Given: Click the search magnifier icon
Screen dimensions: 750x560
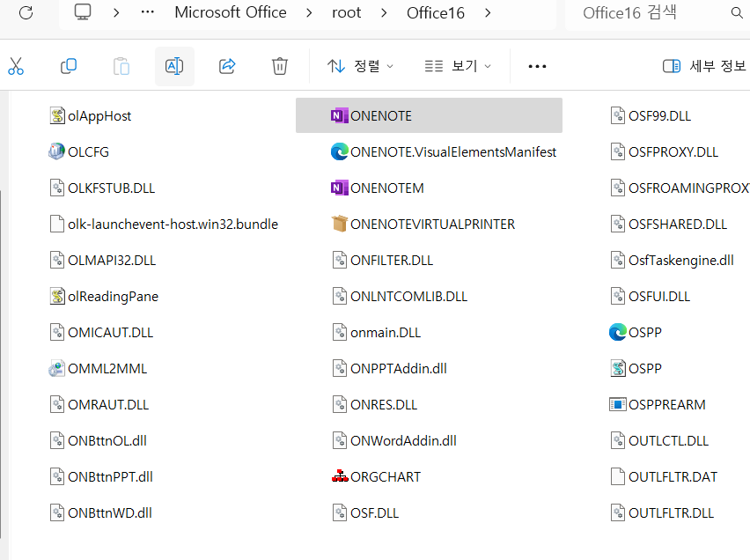Looking at the screenshot, I should click(x=737, y=13).
